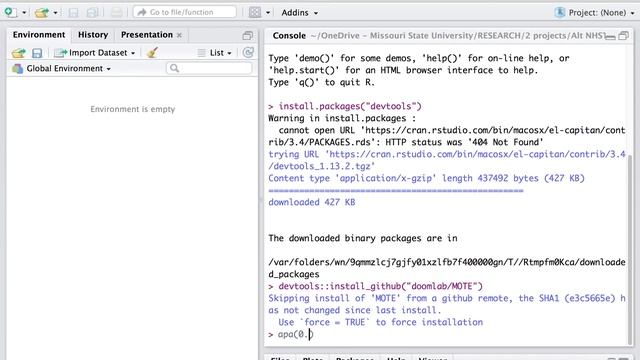Click the Global Environment icon
This screenshot has width=640, height=360.
tap(18, 69)
